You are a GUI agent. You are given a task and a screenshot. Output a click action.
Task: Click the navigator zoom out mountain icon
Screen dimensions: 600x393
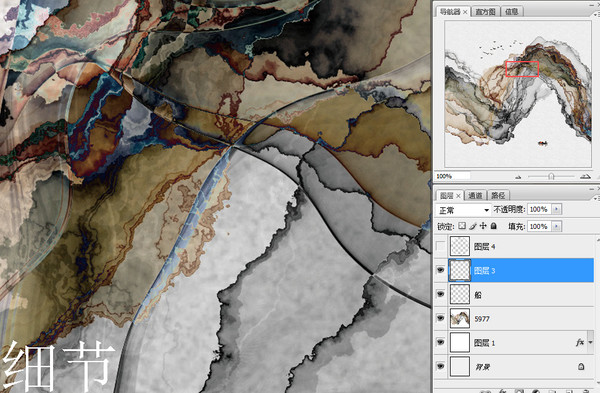pos(518,176)
